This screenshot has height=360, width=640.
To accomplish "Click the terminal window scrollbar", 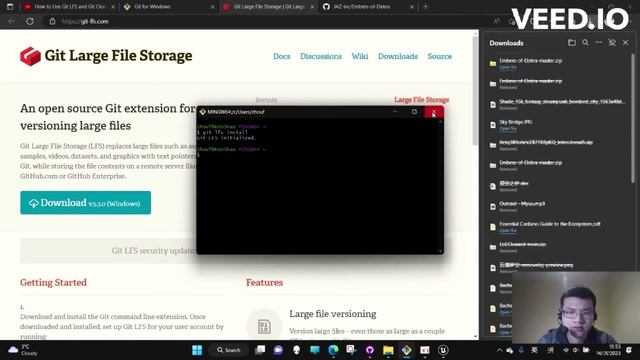I will tap(440, 185).
